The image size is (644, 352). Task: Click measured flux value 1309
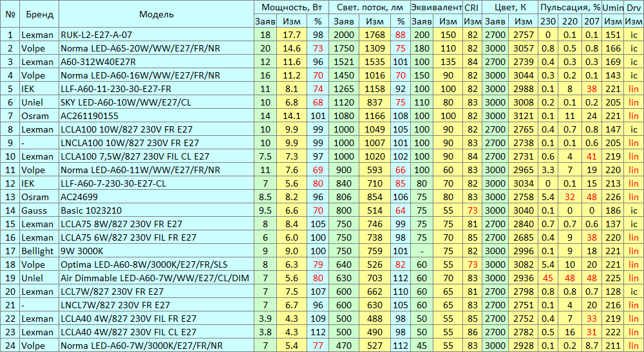[375, 48]
